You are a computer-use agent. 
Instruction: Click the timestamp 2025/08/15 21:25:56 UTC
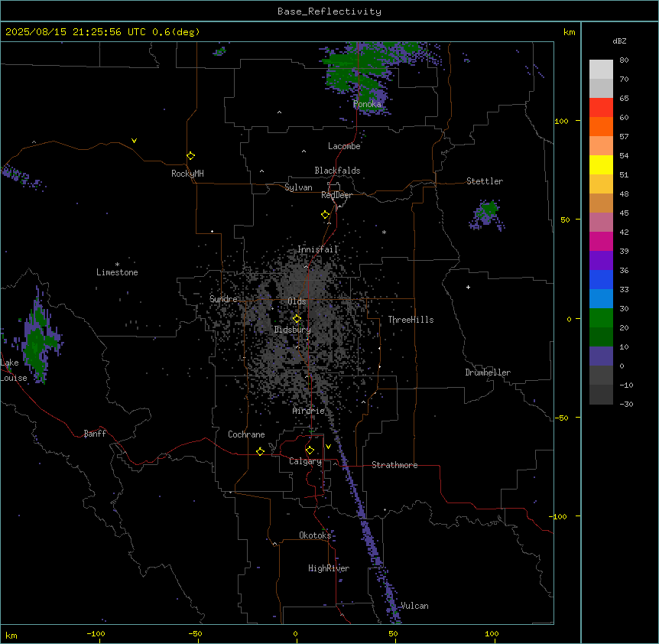pos(76,32)
